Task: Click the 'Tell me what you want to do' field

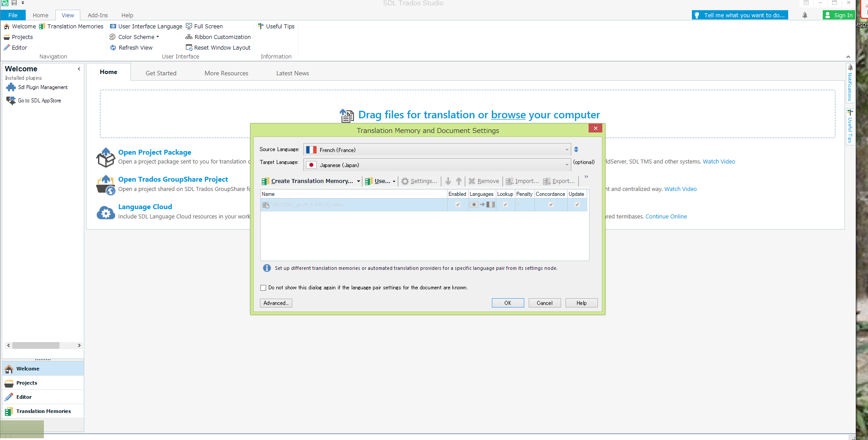Action: click(740, 15)
